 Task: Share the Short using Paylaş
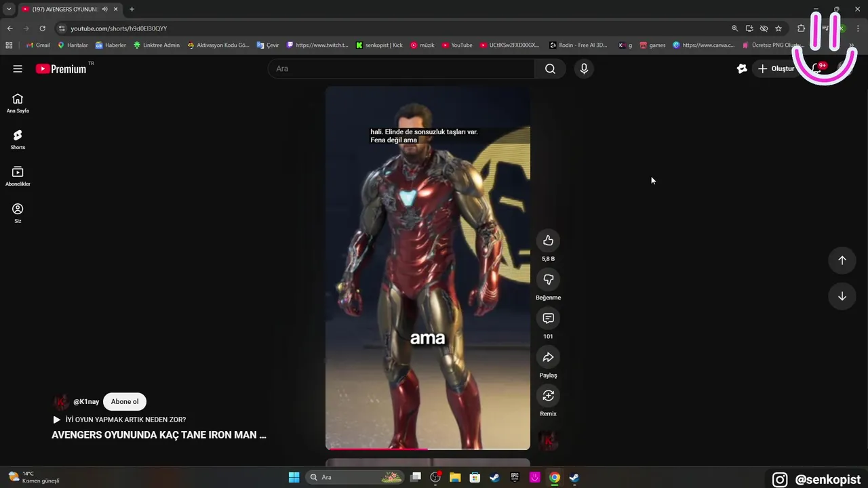548,357
